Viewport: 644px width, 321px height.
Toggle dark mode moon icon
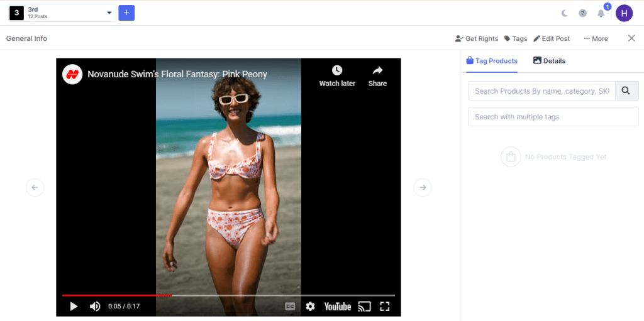(564, 13)
